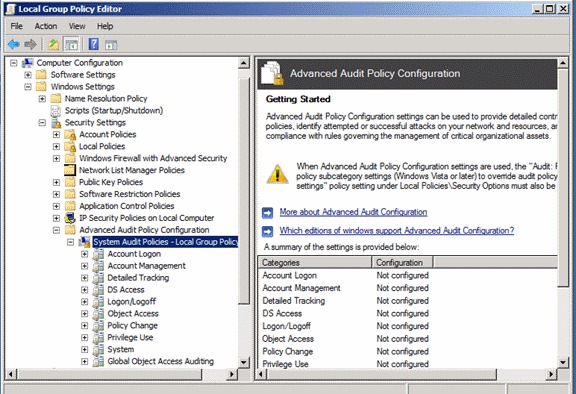Click the warning triangle icon

coord(277,174)
